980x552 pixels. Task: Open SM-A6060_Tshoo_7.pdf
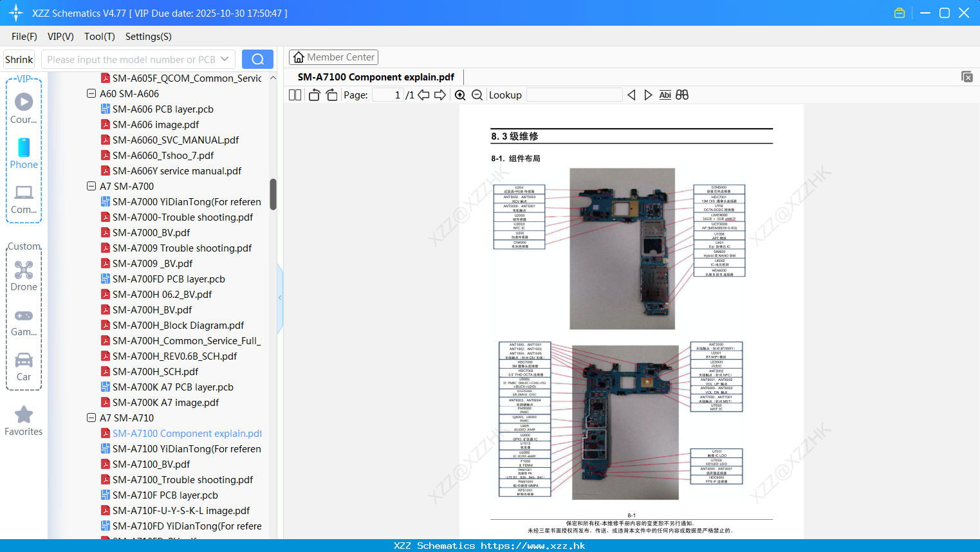coord(163,155)
